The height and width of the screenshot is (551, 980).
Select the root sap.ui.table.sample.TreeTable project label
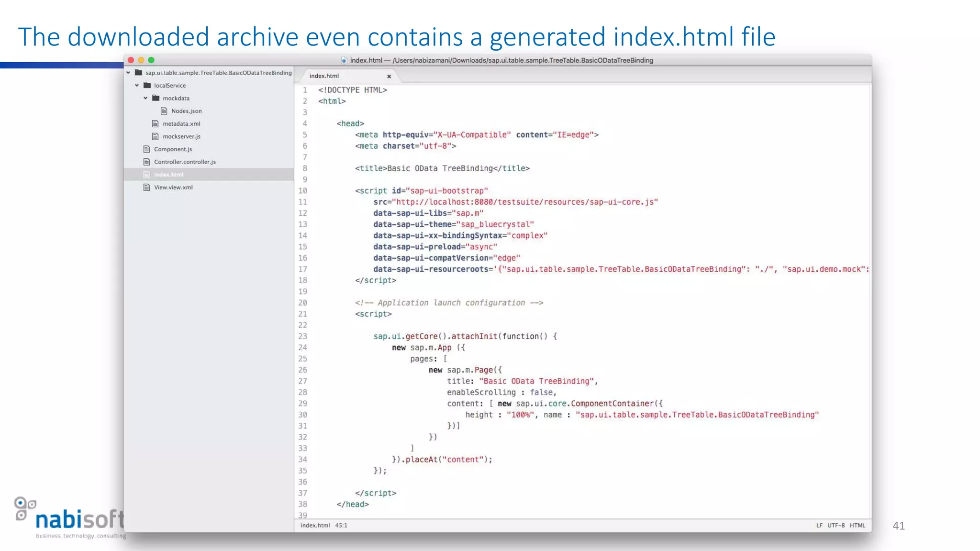[x=219, y=73]
